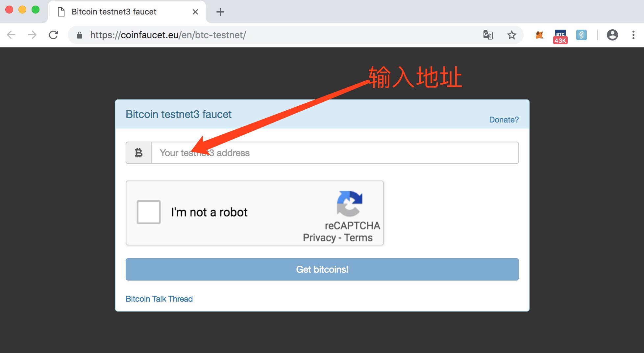Open the reCAPTCHA Privacy link

click(319, 238)
